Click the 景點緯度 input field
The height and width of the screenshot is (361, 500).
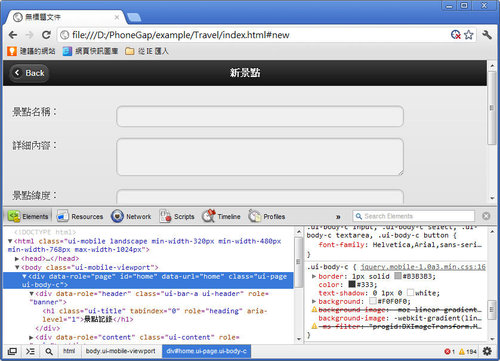pyautogui.click(x=260, y=197)
